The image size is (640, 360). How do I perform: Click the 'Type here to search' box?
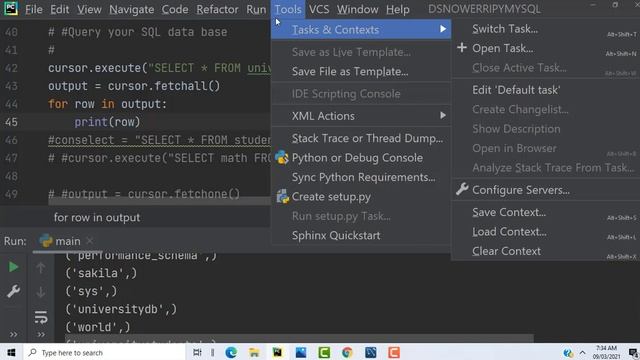click(104, 352)
